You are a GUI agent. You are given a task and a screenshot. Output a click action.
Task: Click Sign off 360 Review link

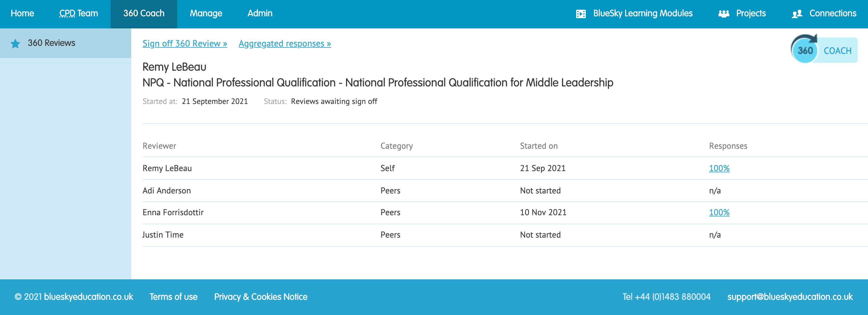coord(185,44)
